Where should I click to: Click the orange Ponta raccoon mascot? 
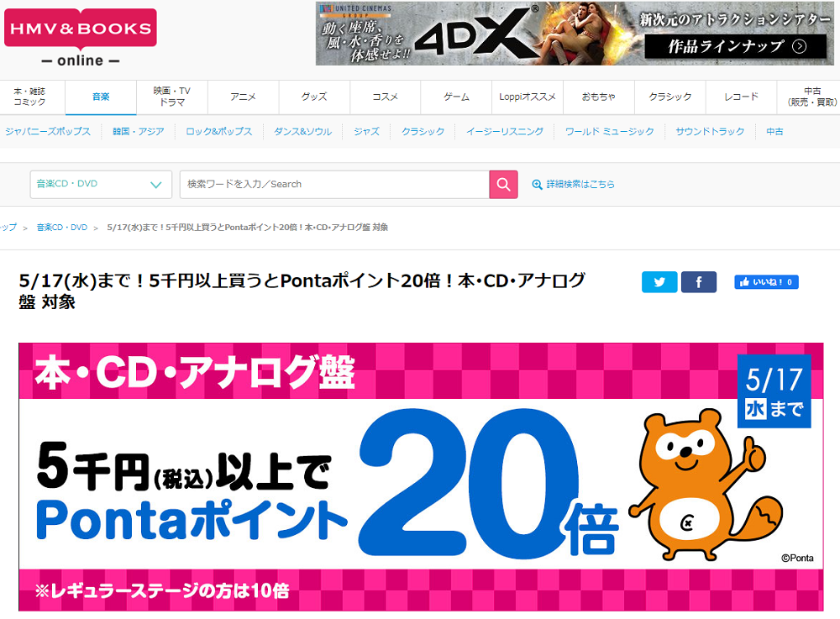[x=706, y=485]
